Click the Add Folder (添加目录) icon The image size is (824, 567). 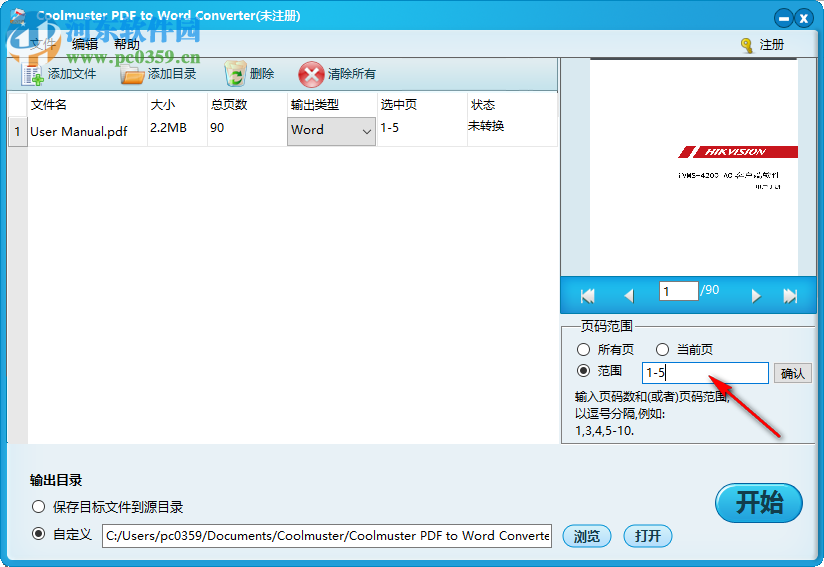(132, 75)
